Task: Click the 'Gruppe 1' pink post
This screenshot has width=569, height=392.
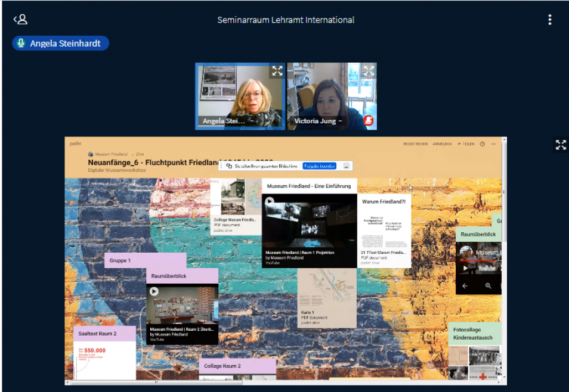Action: pyautogui.click(x=145, y=260)
